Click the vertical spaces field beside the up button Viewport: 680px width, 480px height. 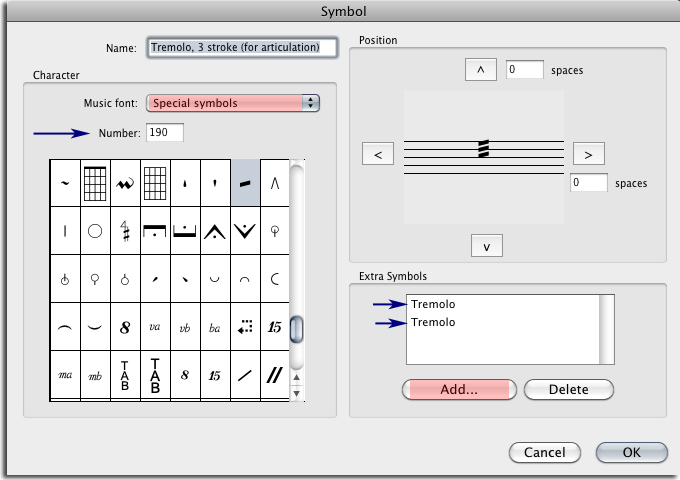(524, 70)
